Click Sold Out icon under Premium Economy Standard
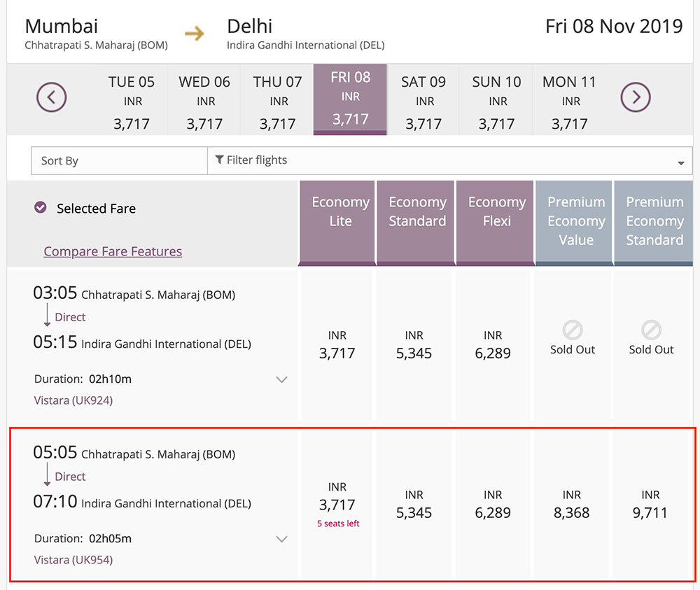700x590 pixels. 651,330
